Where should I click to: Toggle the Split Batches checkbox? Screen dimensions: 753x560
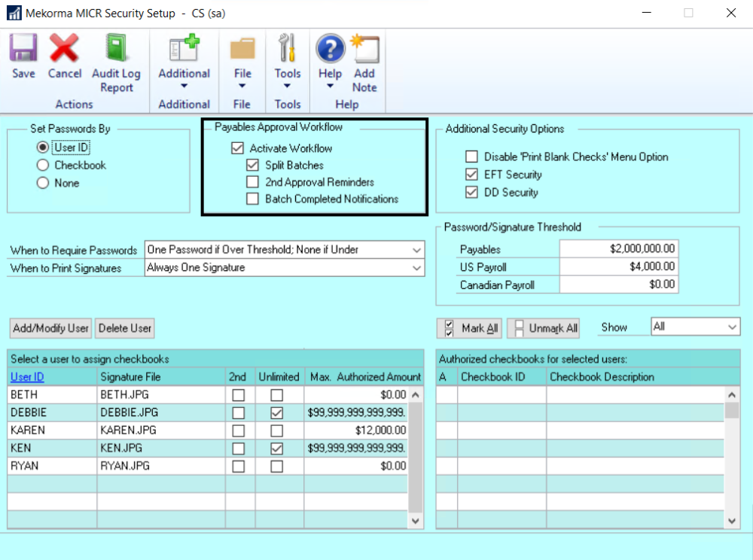tap(252, 165)
